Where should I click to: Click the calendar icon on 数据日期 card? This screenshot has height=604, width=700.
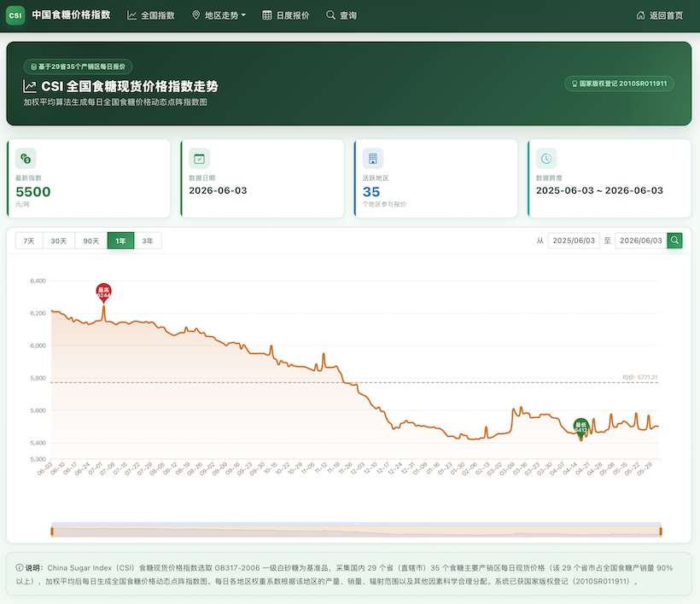click(199, 159)
